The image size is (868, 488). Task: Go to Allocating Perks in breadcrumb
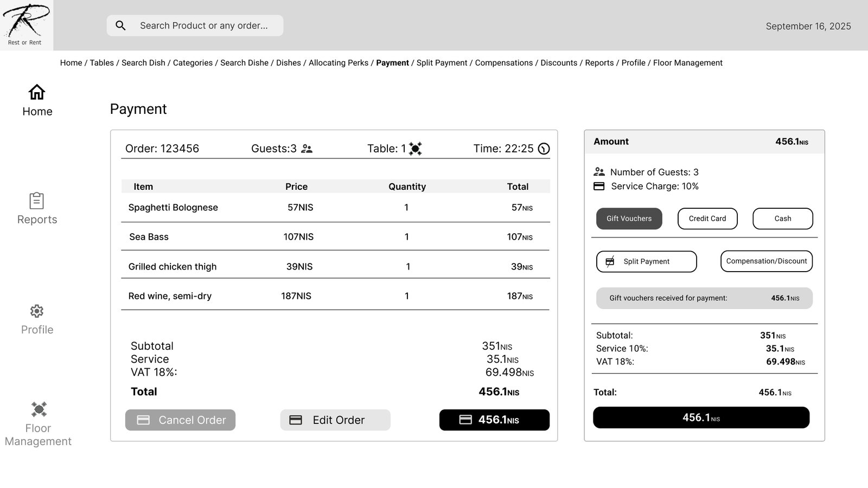pos(339,63)
